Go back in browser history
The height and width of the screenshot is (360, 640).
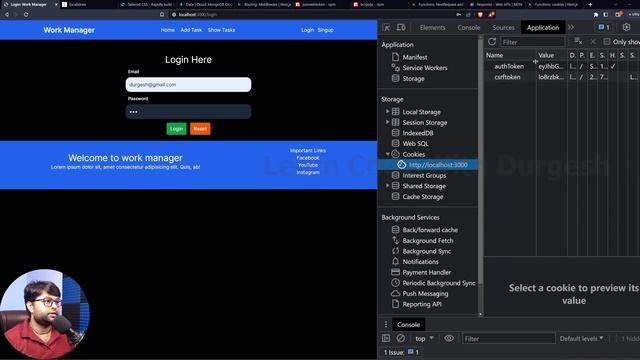(7, 14)
